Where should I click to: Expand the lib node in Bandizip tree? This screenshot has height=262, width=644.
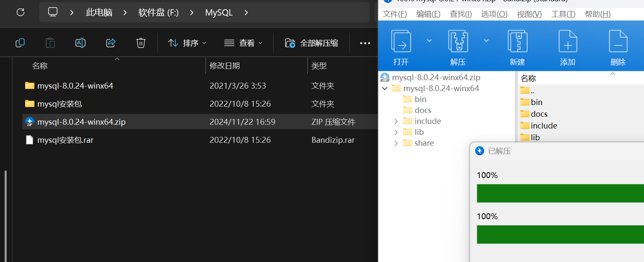(396, 132)
